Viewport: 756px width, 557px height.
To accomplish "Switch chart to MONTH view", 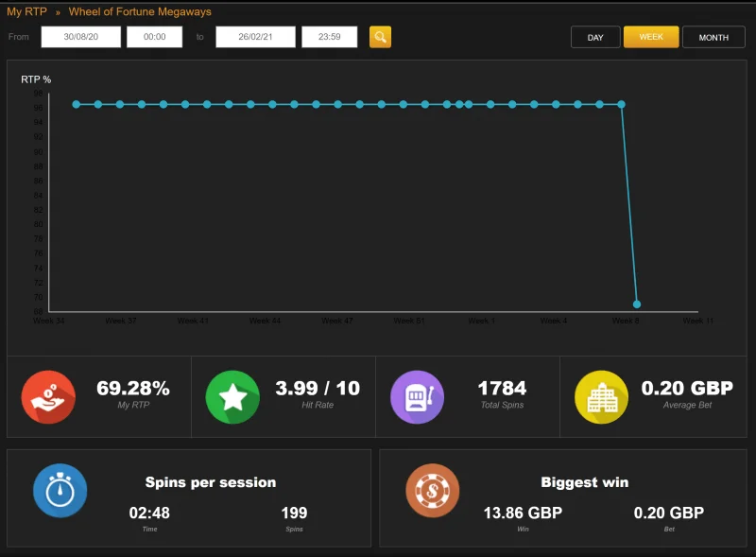I will 713,37.
